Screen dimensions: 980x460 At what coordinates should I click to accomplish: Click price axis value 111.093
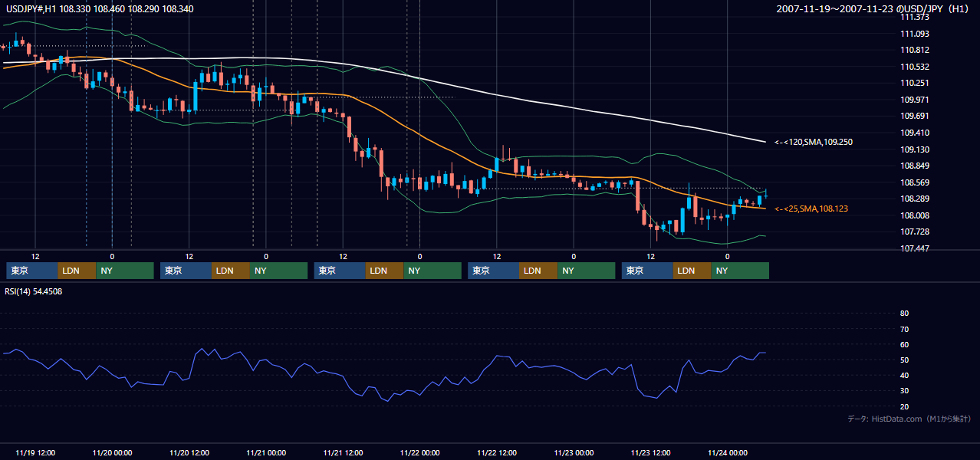[915, 34]
